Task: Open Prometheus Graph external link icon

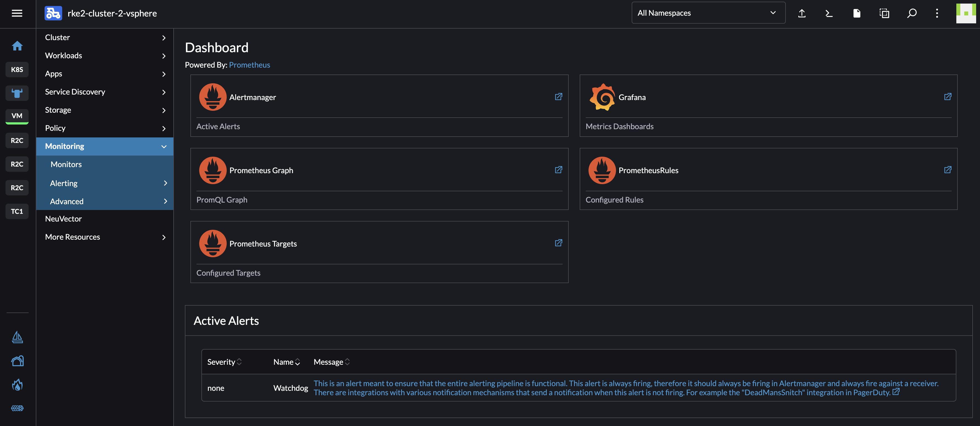Action: tap(559, 170)
